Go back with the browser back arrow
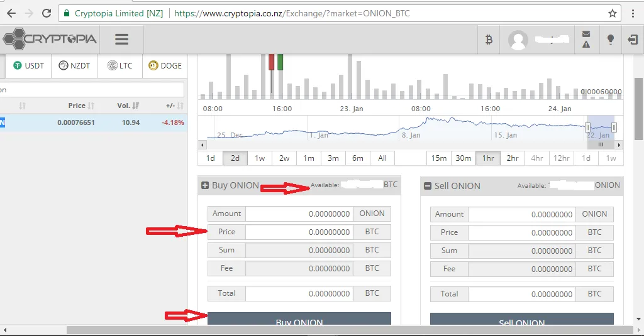The height and width of the screenshot is (336, 644). pyautogui.click(x=11, y=13)
